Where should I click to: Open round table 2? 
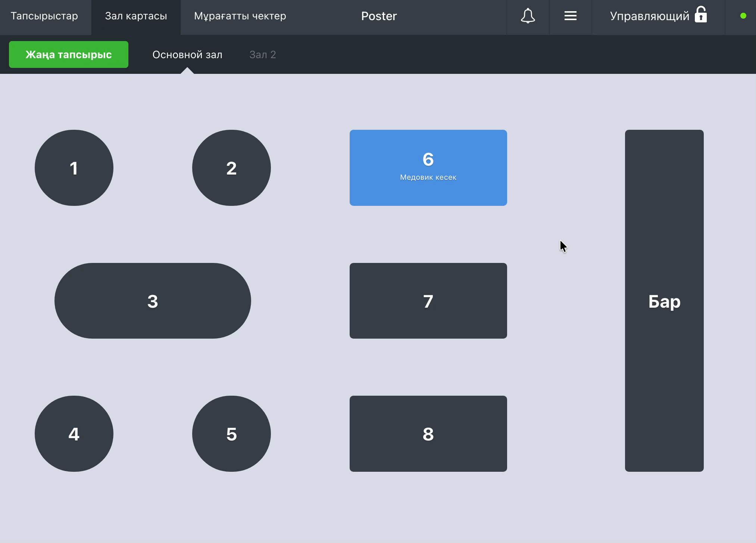[231, 168]
